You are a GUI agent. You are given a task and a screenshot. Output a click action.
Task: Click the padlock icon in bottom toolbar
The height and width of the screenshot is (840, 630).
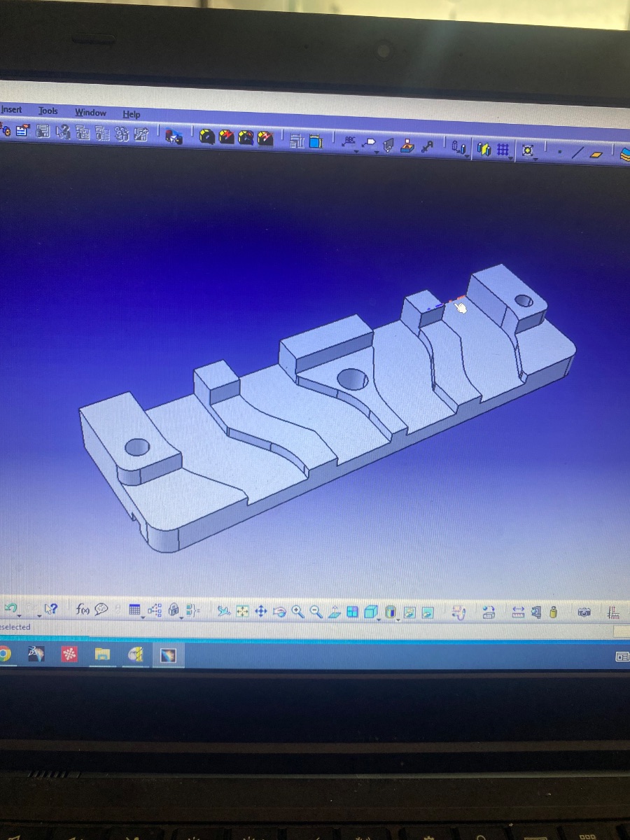click(x=173, y=610)
